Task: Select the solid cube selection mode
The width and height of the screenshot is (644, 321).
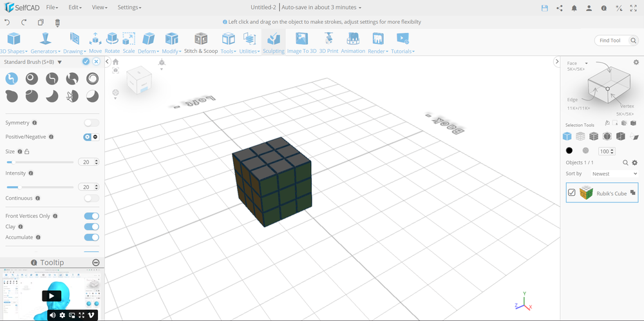Action: (567, 136)
